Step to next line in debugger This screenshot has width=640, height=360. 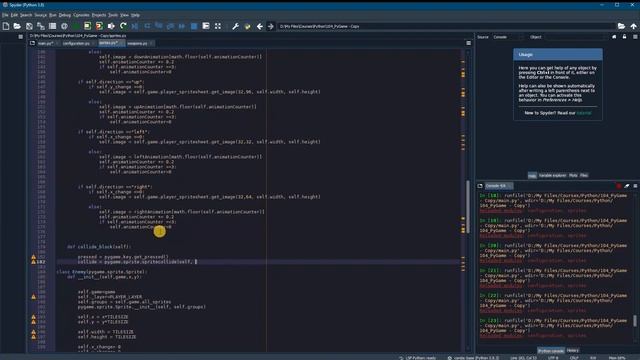tap(147, 26)
